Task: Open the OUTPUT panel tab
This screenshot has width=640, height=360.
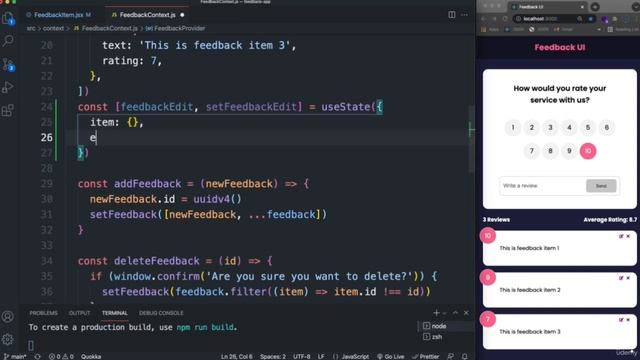Action: 79,313
